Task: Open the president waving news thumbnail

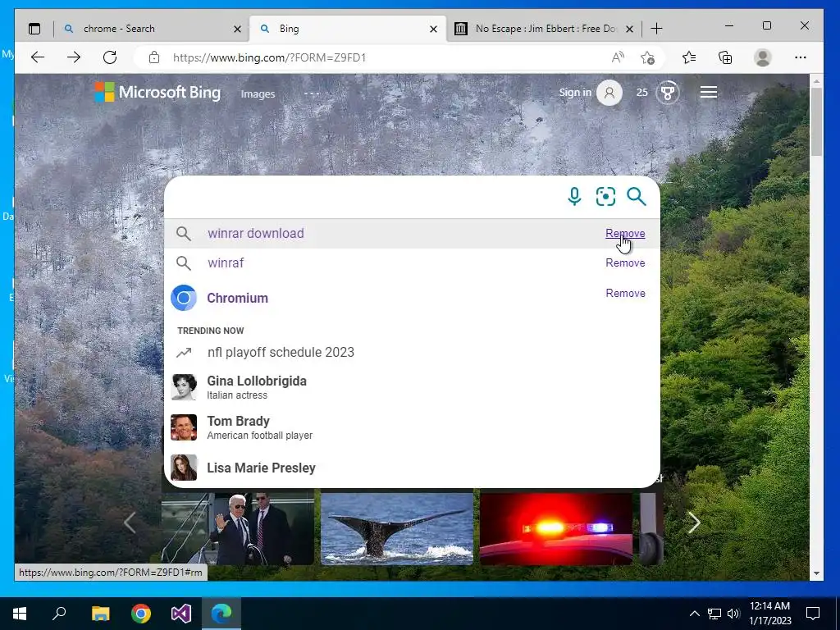Action: coord(238,529)
